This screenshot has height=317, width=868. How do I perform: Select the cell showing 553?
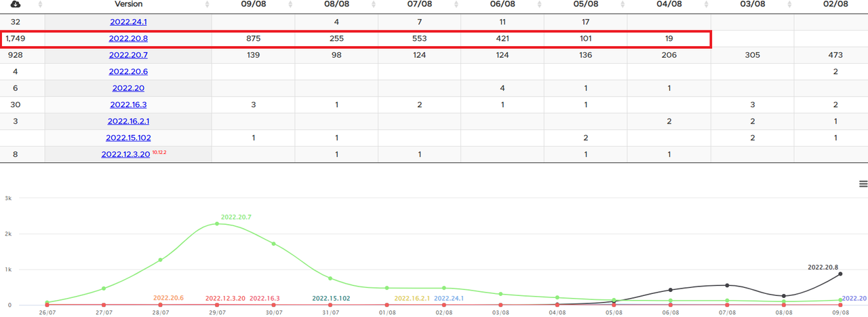[x=419, y=39]
